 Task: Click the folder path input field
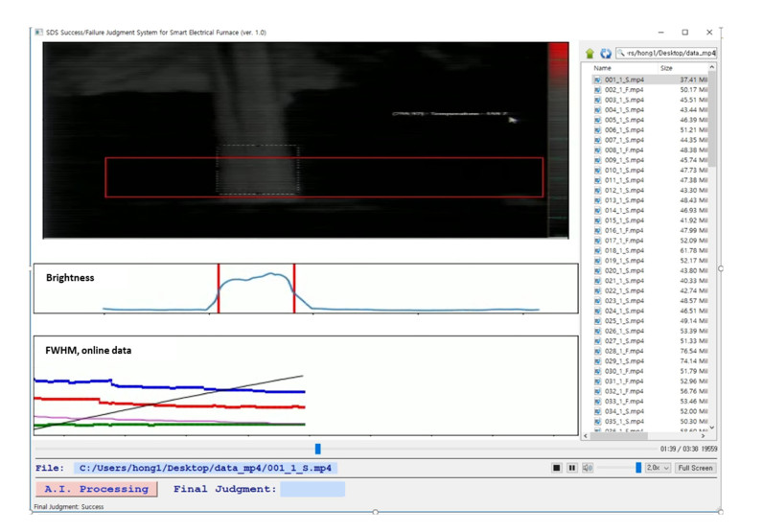click(671, 53)
